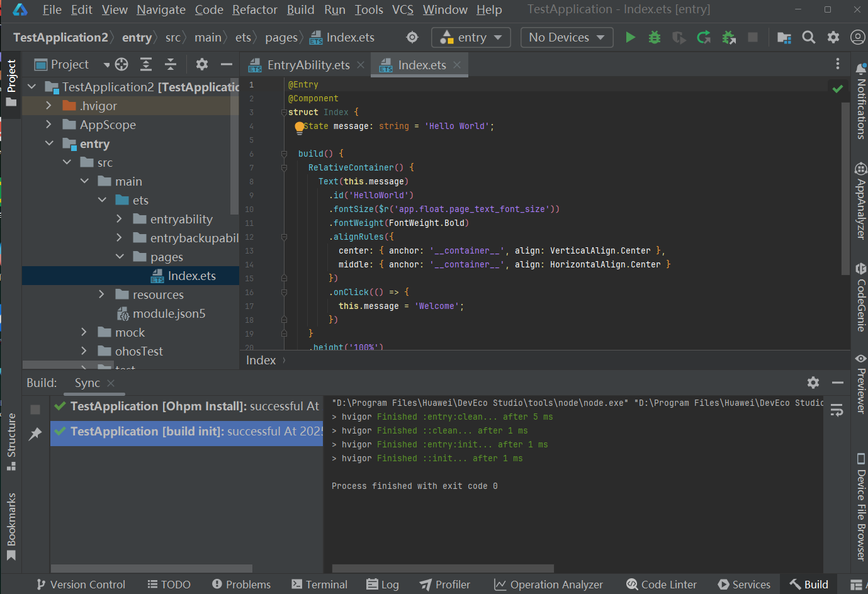Open the Build menu

coord(300,9)
